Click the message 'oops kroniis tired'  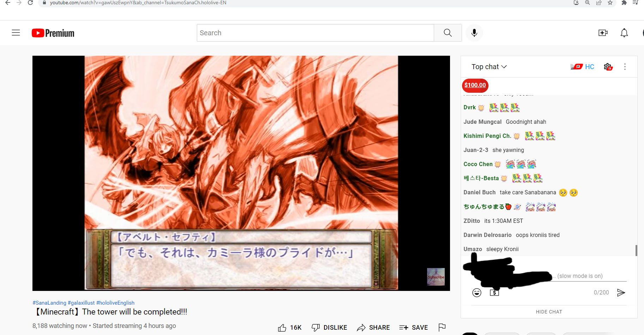click(x=538, y=235)
